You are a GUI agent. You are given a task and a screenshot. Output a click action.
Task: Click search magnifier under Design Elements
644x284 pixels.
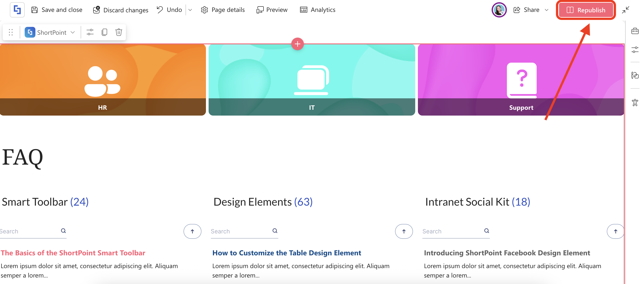pyautogui.click(x=275, y=231)
